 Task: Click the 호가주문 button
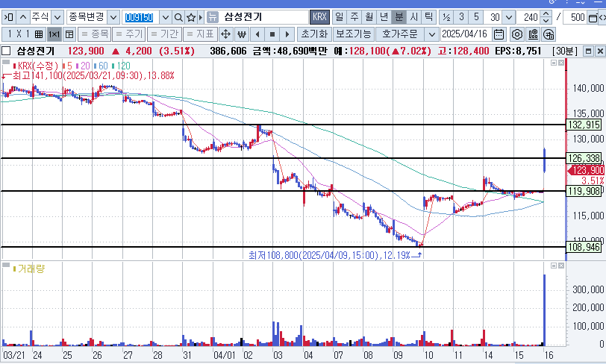point(400,34)
